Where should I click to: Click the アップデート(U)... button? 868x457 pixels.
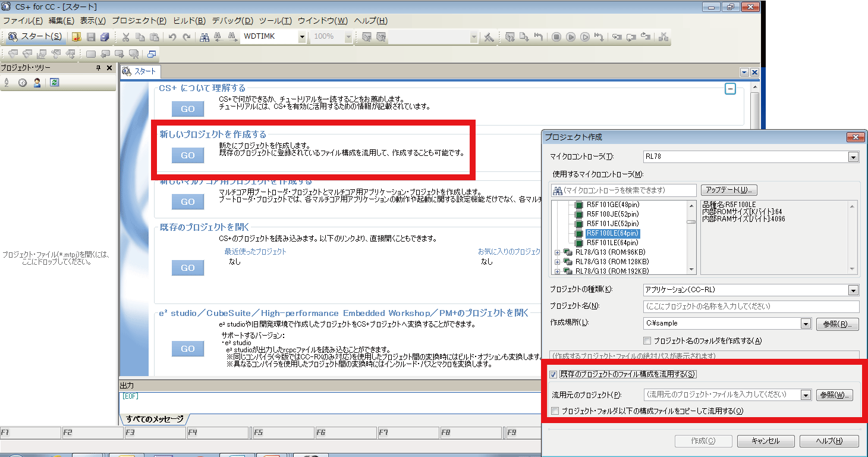coord(729,190)
